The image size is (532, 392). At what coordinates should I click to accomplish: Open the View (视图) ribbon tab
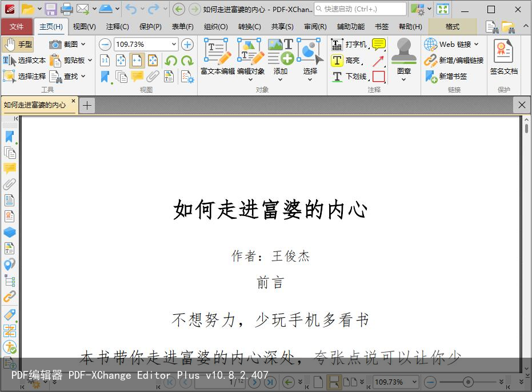tap(84, 27)
